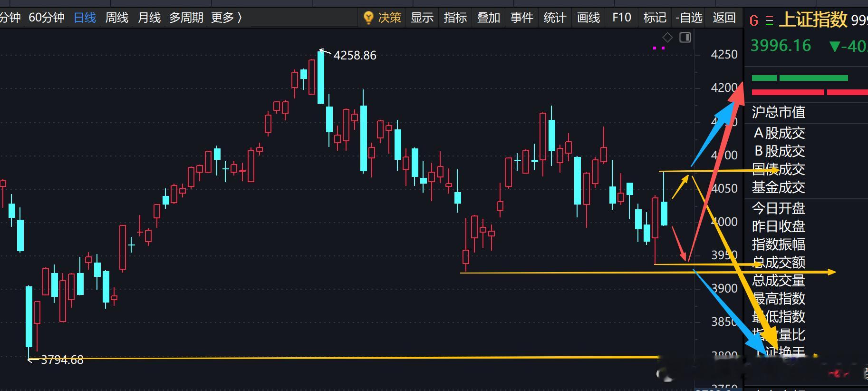Click the lightbulb 决策 icon

click(x=368, y=18)
